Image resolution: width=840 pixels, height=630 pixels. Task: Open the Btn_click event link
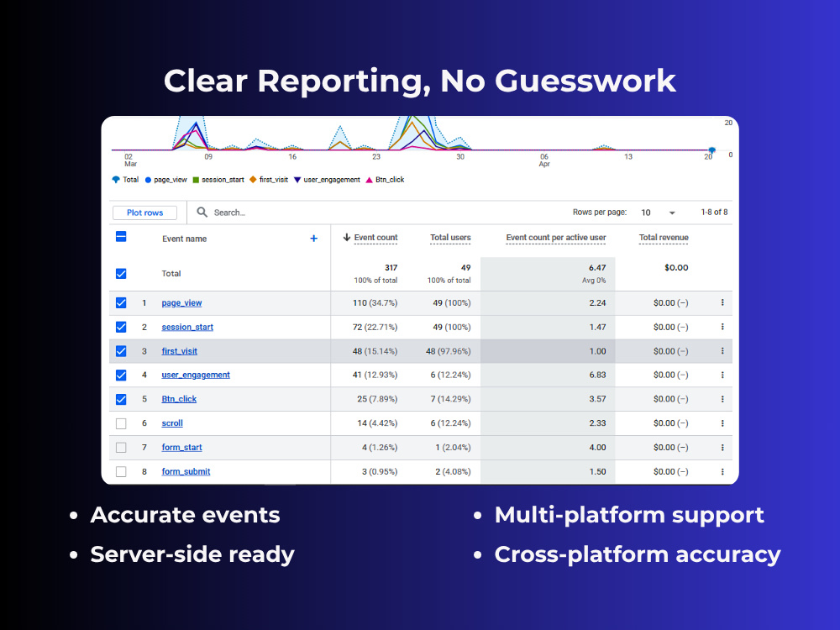coord(179,399)
